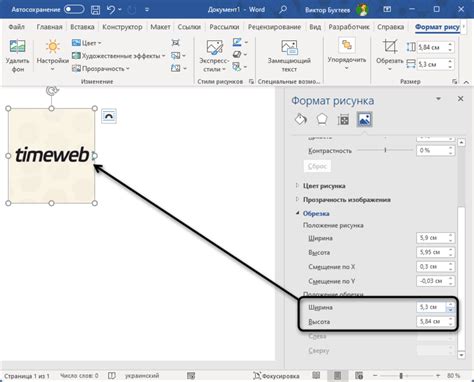Open the Макет tab

coord(160,27)
